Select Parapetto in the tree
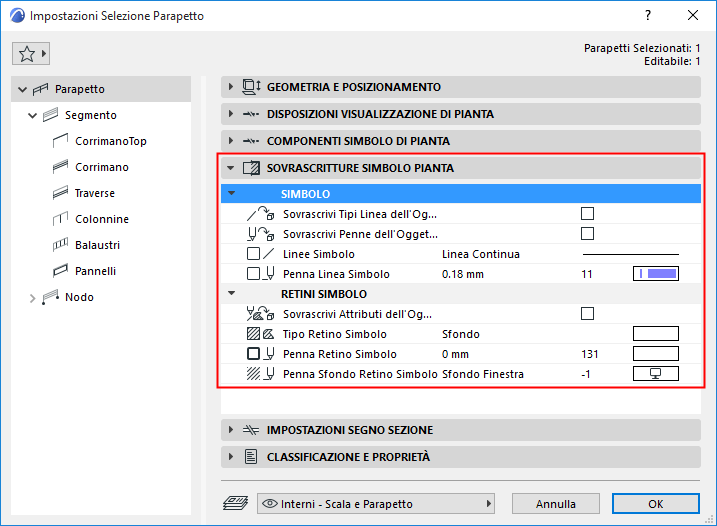 click(x=101, y=89)
